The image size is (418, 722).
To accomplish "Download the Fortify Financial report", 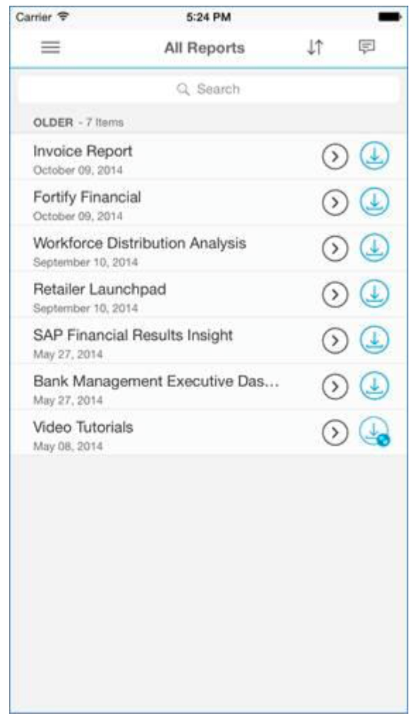I will click(x=374, y=202).
